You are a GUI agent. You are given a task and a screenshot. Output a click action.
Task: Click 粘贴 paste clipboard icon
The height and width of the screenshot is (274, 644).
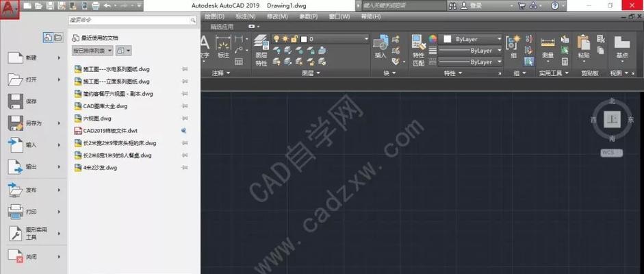click(584, 47)
